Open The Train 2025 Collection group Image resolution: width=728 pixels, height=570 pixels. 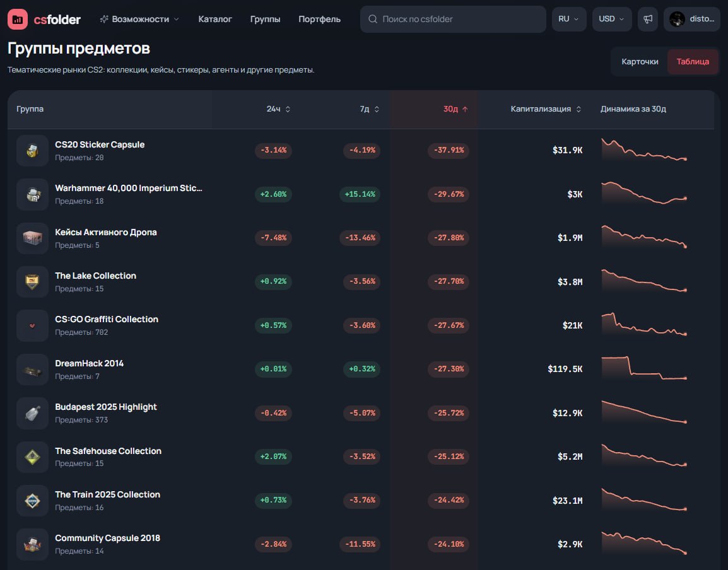(x=108, y=495)
